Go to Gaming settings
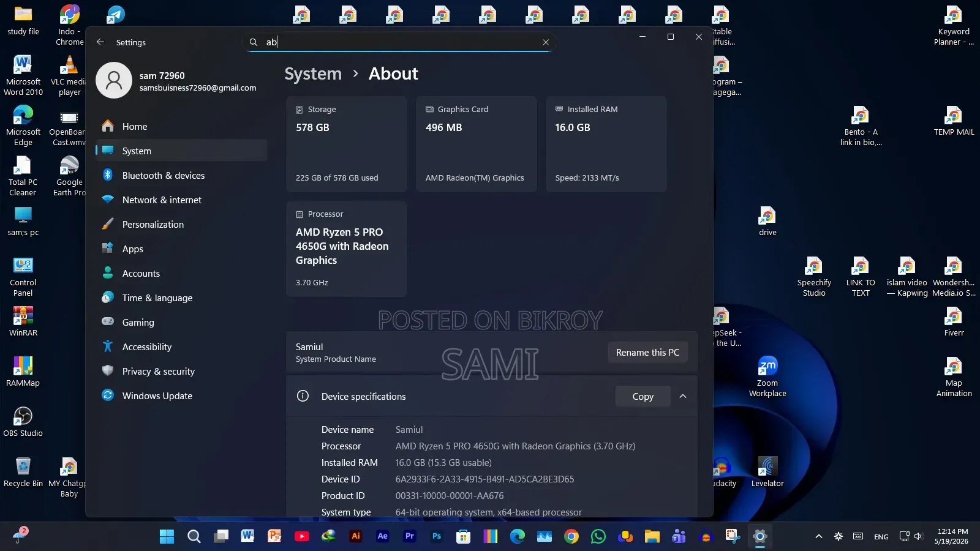This screenshot has width=980, height=551. tap(181, 322)
